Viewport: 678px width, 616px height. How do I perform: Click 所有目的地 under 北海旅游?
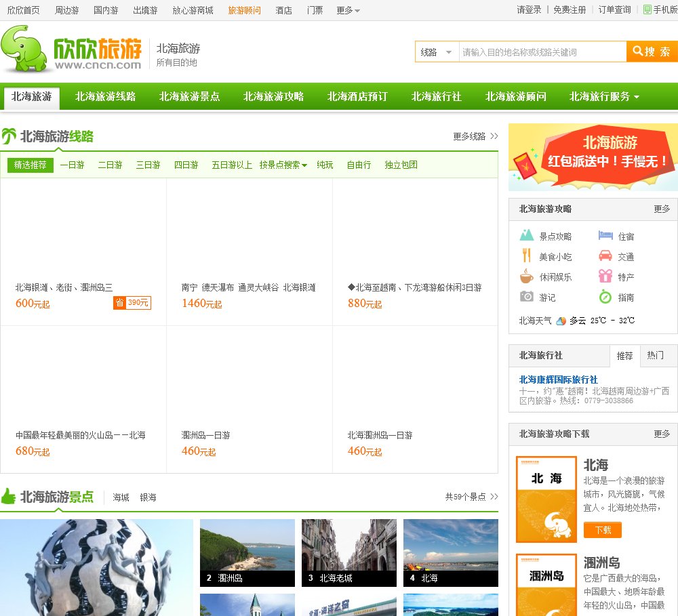tap(176, 62)
